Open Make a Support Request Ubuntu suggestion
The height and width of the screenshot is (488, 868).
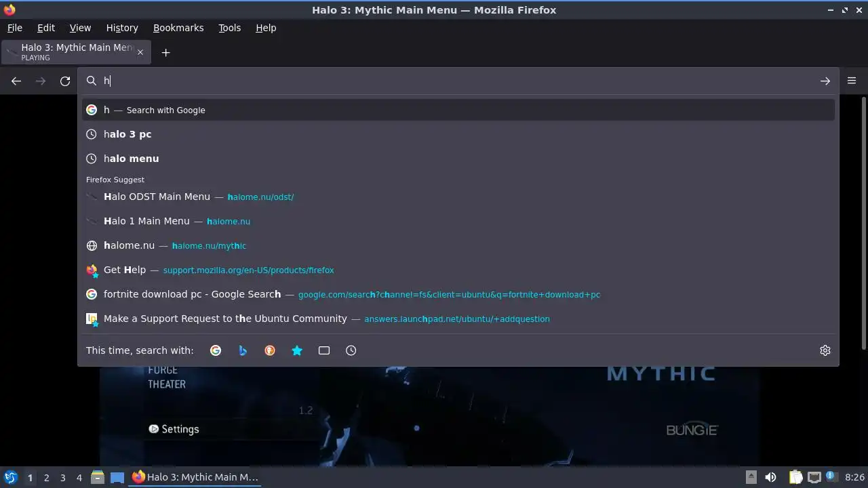point(458,319)
